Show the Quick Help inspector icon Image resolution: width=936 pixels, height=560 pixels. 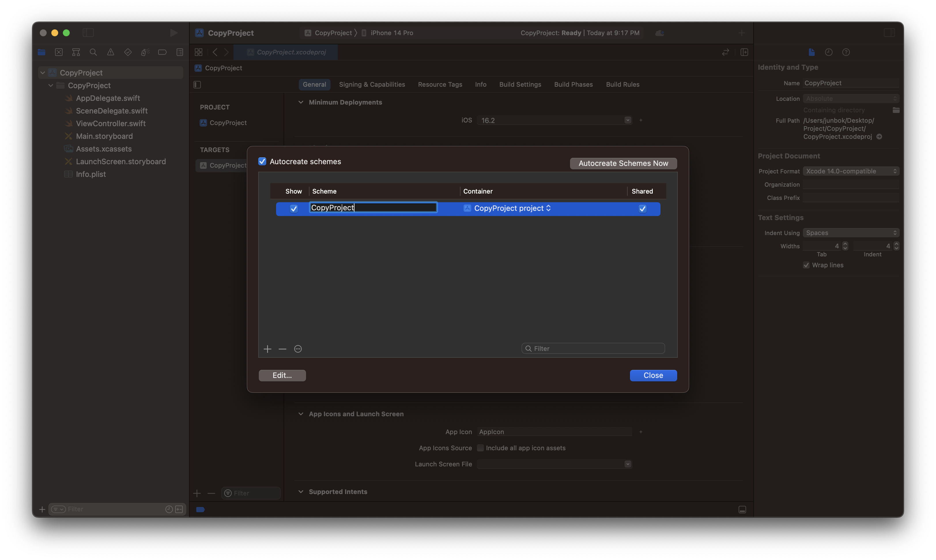tap(846, 52)
